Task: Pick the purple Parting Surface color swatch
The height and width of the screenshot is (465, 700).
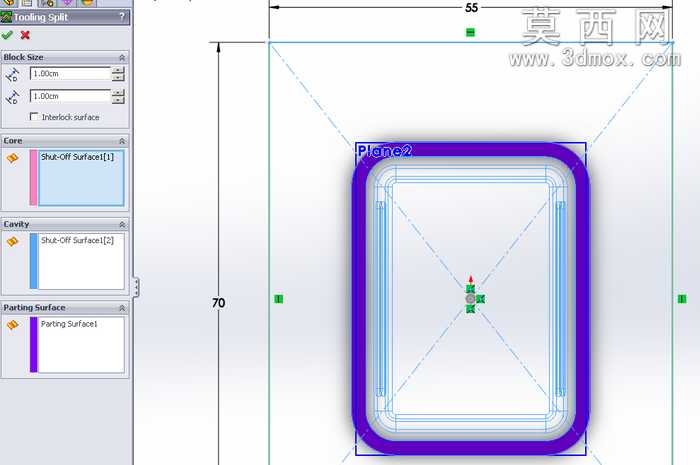Action: (x=33, y=345)
